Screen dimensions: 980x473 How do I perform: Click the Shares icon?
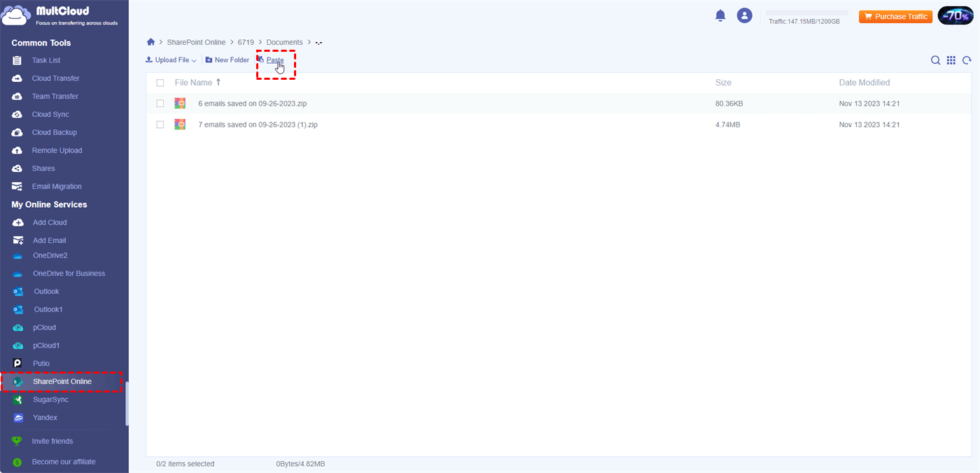tap(17, 169)
